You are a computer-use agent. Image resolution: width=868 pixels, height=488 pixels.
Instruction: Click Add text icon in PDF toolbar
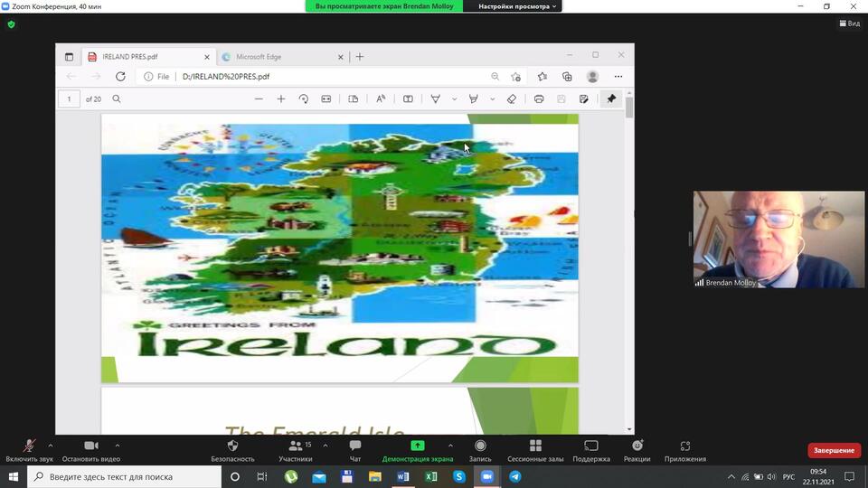[408, 99]
